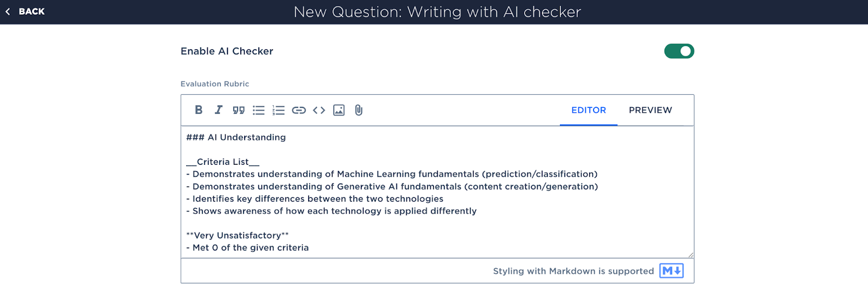This screenshot has width=868, height=297.
Task: Switch to the Preview tab
Action: pyautogui.click(x=650, y=110)
